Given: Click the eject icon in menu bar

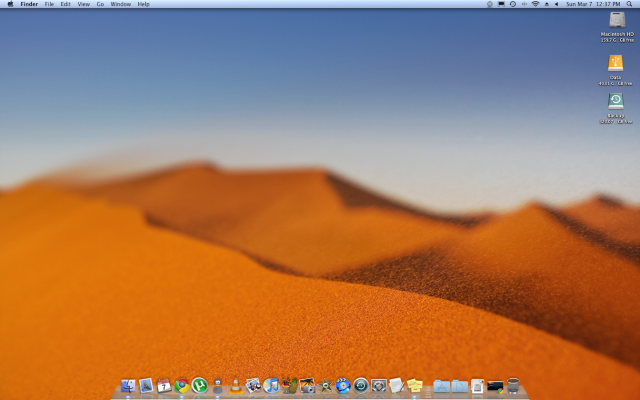Looking at the screenshot, I should (547, 4).
